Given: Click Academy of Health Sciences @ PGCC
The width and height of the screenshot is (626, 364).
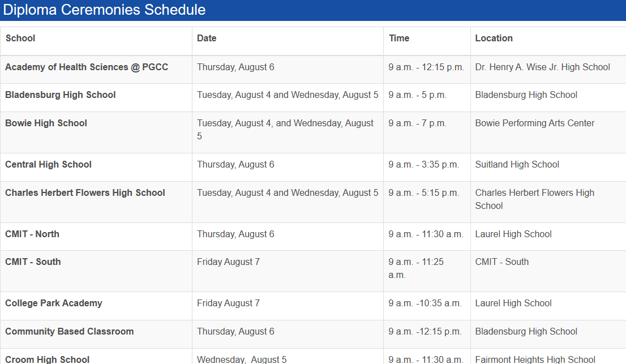Looking at the screenshot, I should click(87, 67).
